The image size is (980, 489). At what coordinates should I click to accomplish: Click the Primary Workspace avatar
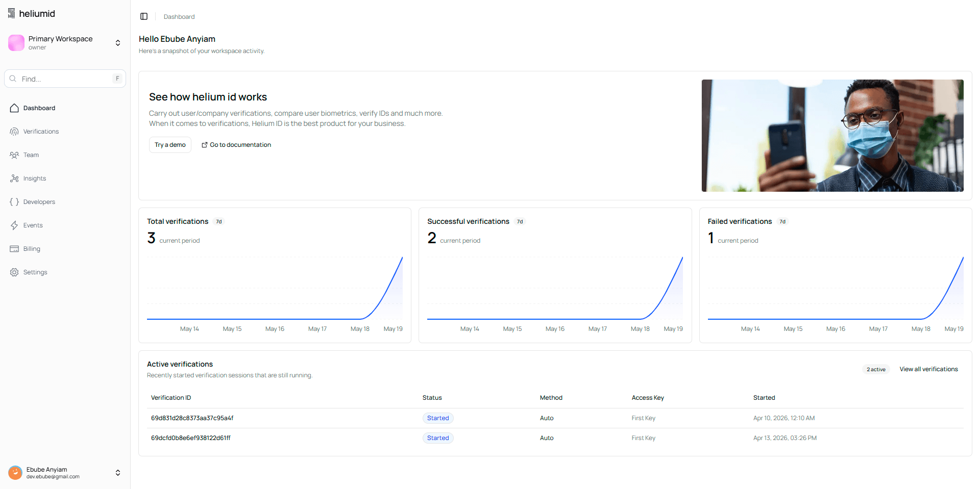coord(16,43)
